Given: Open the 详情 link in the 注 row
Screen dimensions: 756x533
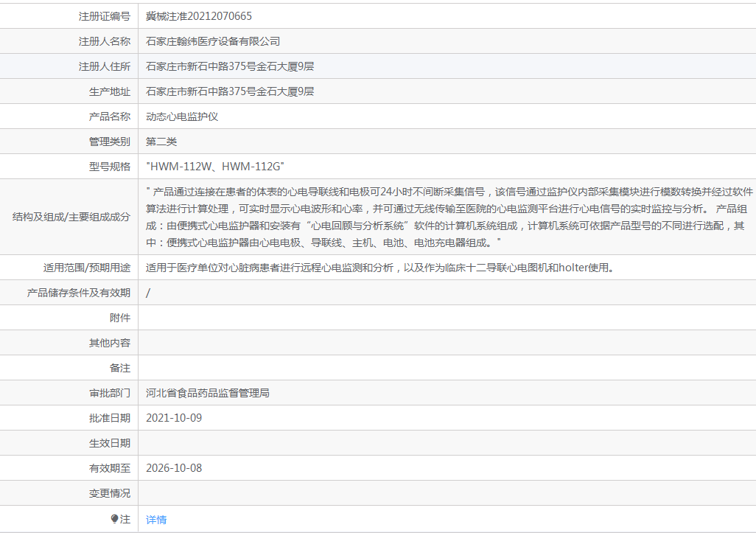Looking at the screenshot, I should coord(156,520).
